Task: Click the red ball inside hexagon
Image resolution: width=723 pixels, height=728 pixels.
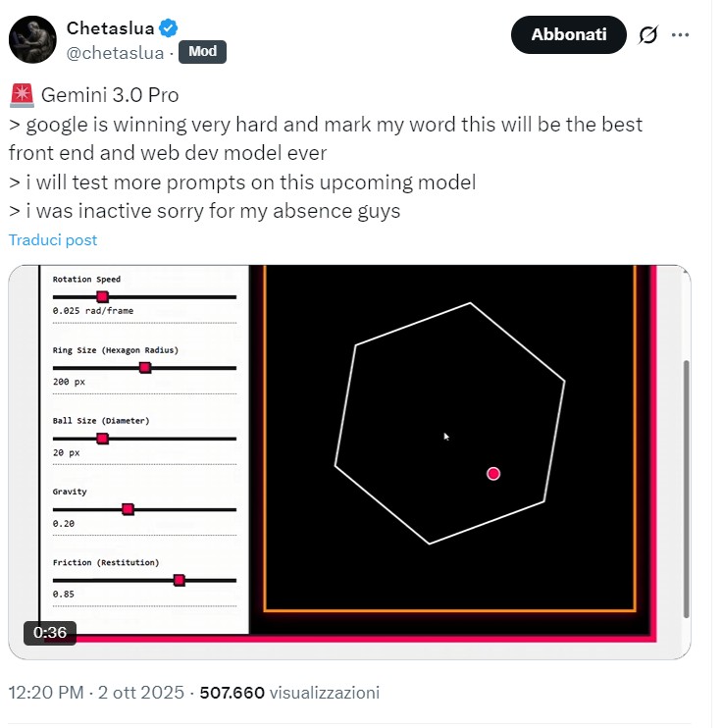Action: tap(493, 474)
